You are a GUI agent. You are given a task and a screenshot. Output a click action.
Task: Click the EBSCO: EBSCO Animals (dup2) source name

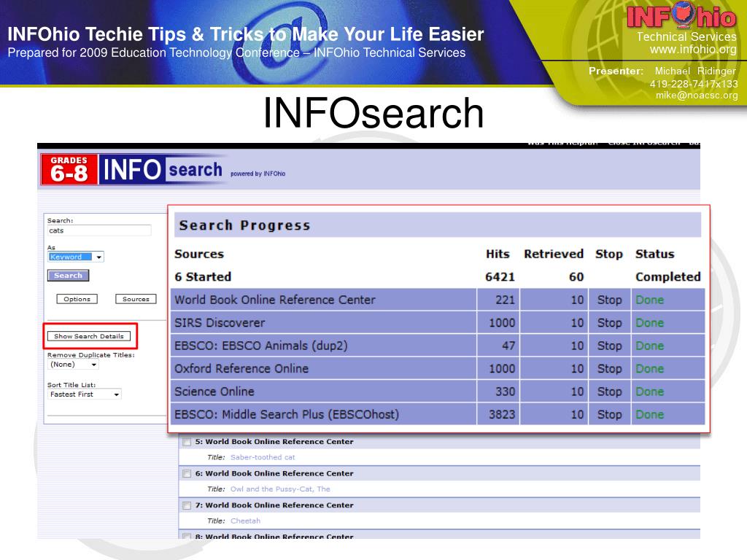coord(261,346)
